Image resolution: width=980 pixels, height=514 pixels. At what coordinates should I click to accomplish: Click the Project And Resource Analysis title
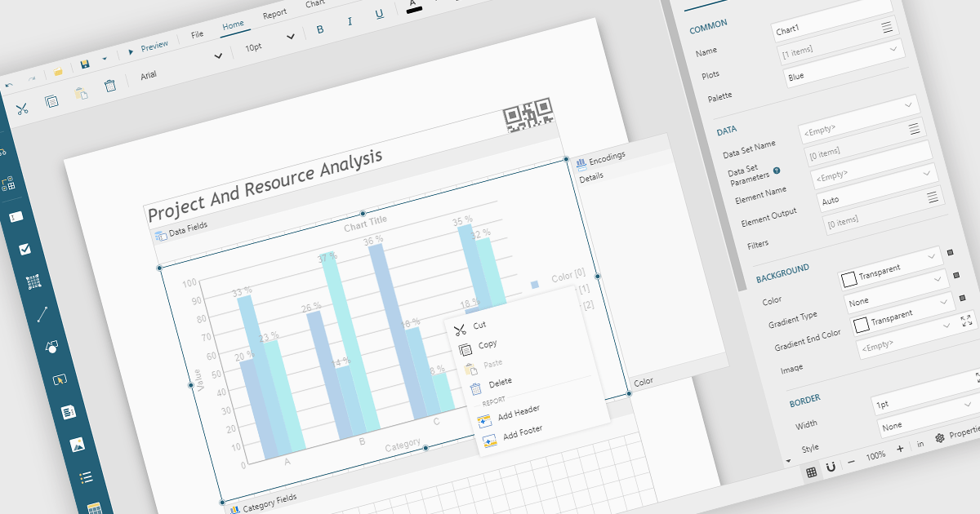[x=265, y=184]
